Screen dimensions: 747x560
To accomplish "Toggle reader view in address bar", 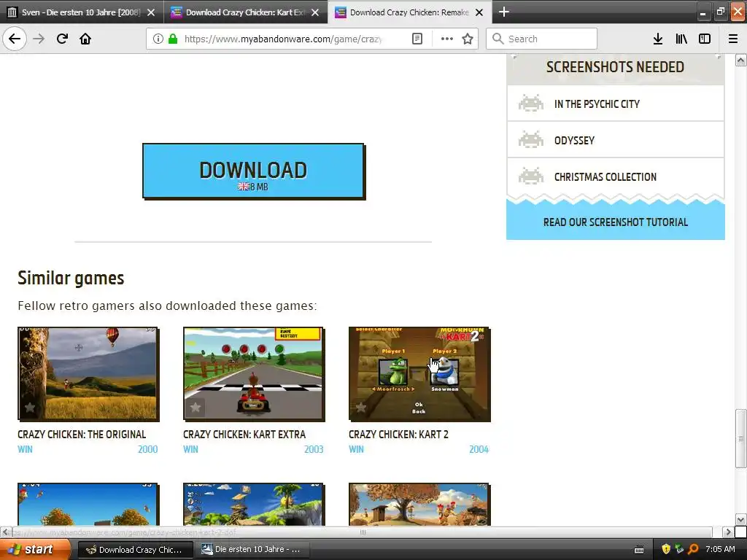I will [417, 39].
